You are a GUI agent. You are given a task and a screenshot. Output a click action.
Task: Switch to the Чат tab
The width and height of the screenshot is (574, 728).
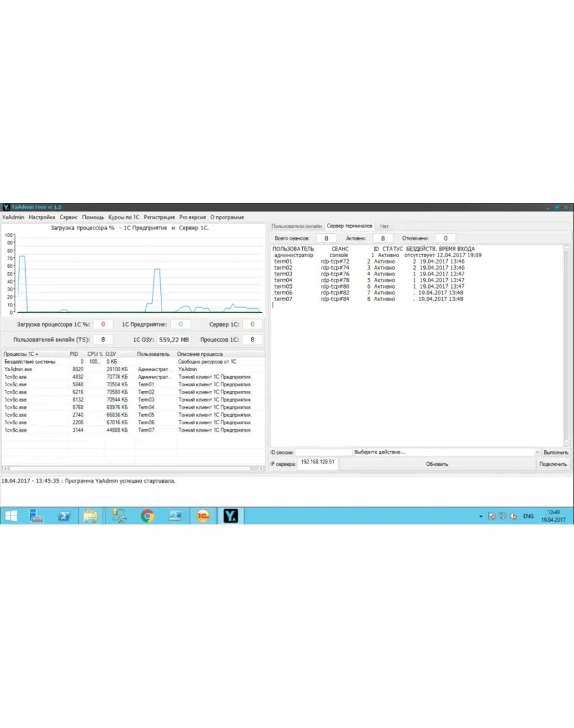coord(384,226)
